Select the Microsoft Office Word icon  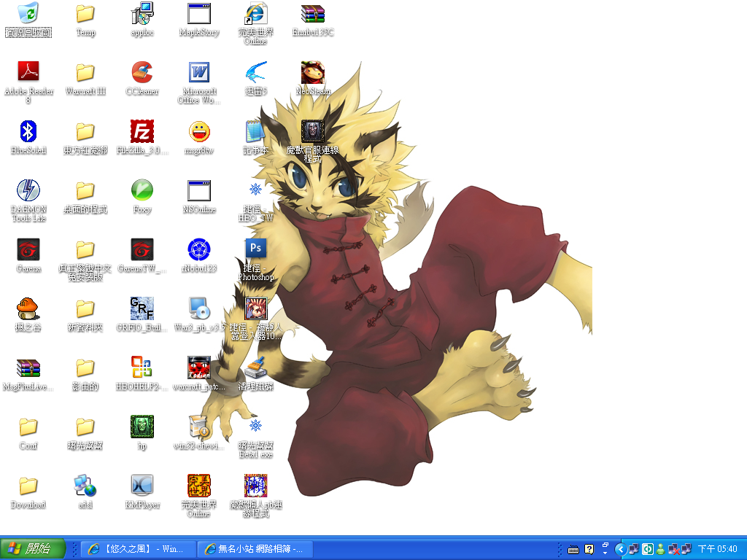(x=199, y=72)
